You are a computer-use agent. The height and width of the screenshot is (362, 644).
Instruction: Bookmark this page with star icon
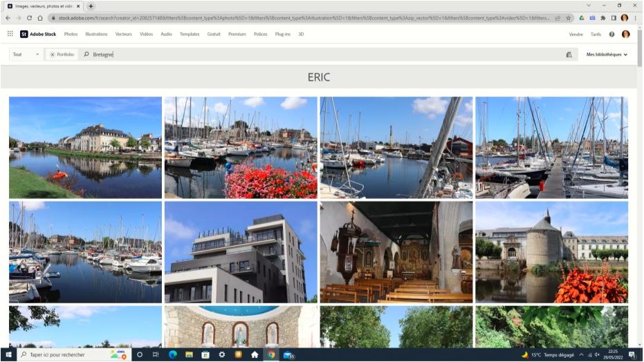[x=568, y=18]
